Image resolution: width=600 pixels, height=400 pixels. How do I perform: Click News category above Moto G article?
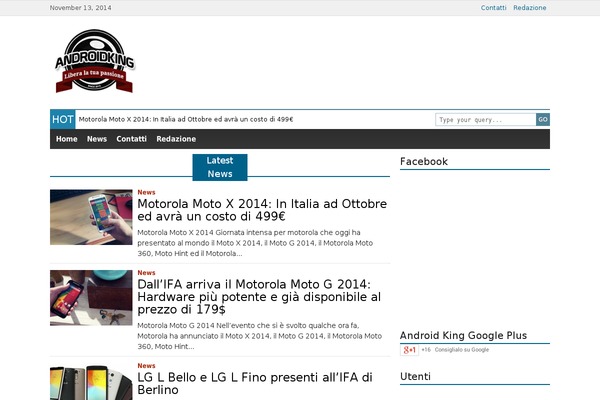[147, 273]
